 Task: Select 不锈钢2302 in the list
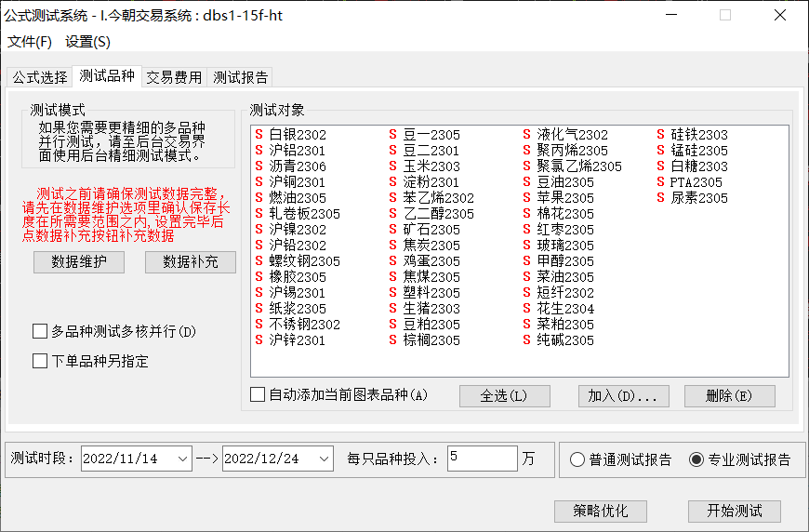(304, 325)
